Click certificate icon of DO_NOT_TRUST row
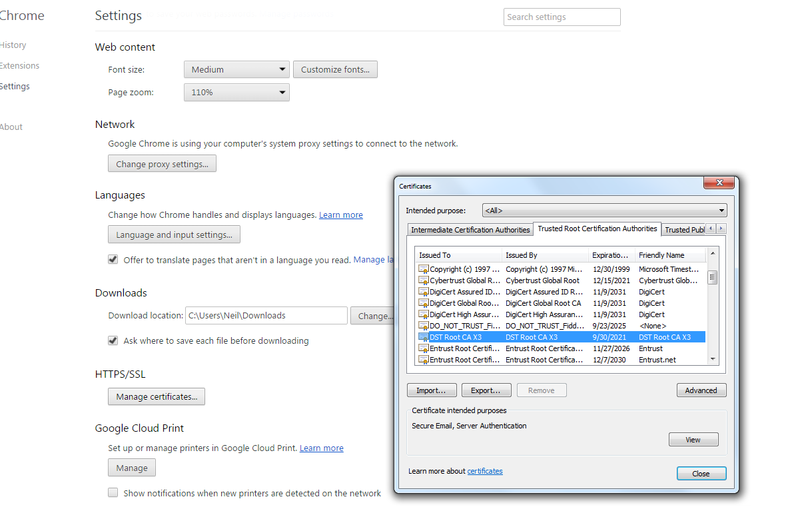The image size is (812, 519). 423,326
